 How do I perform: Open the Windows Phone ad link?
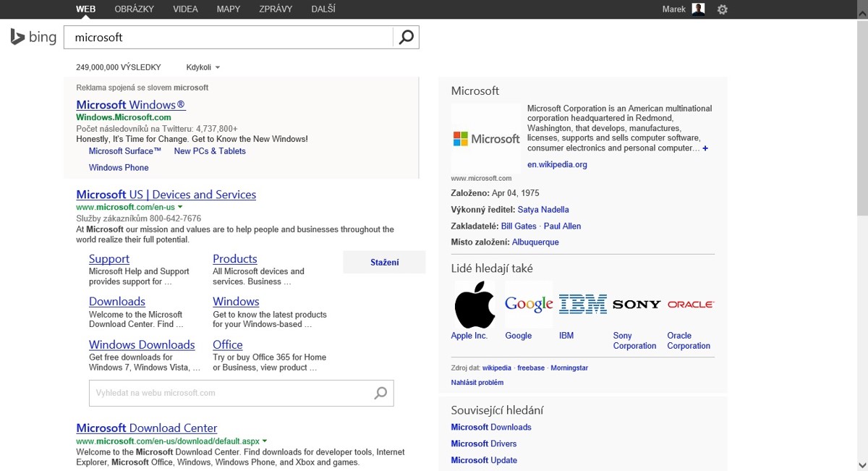pyautogui.click(x=119, y=168)
